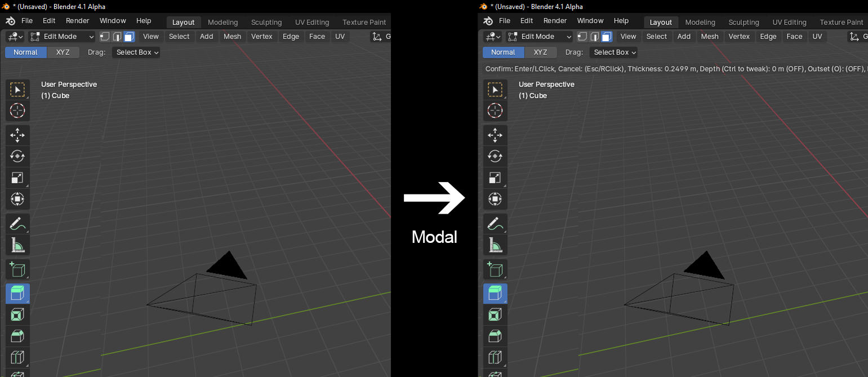Select the Select Box tool in right window
The width and height of the screenshot is (868, 377).
click(495, 90)
